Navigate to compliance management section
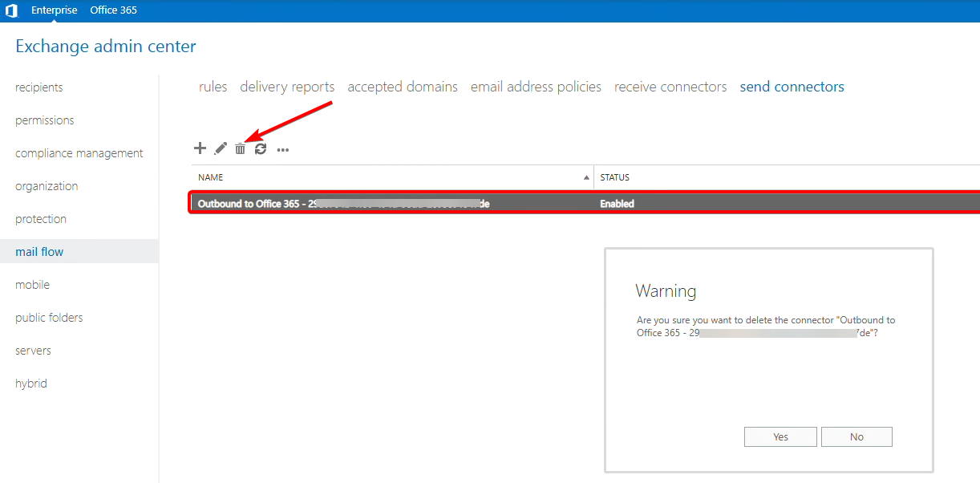 pyautogui.click(x=79, y=153)
